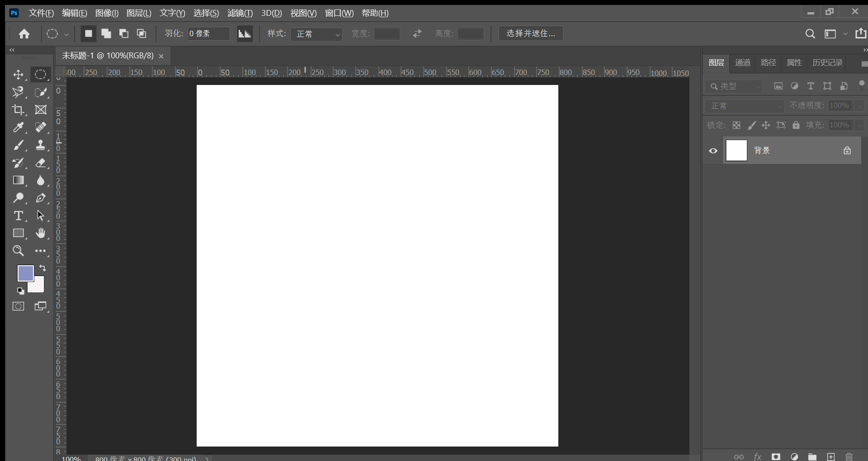This screenshot has height=461, width=868.
Task: Click the Home icon in options bar
Action: click(x=24, y=34)
